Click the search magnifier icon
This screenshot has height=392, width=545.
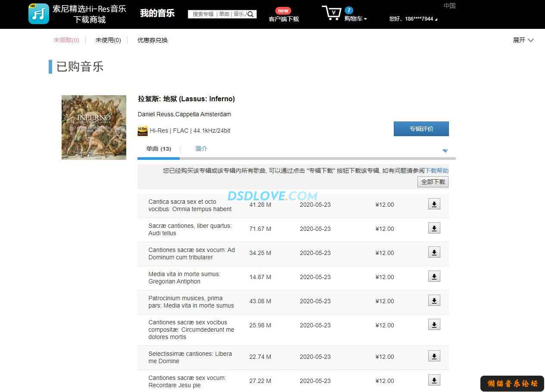(251, 14)
